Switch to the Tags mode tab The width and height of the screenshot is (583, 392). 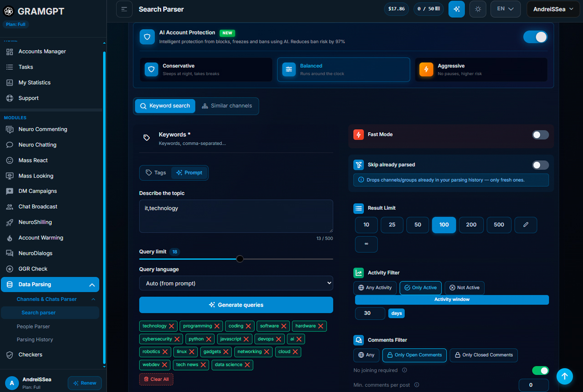point(156,173)
